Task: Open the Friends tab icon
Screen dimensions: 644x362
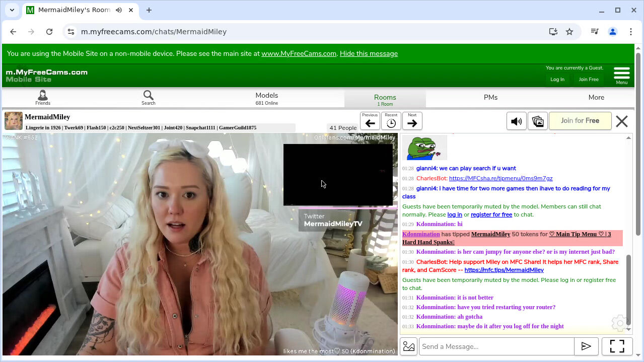Action: pos(42,97)
